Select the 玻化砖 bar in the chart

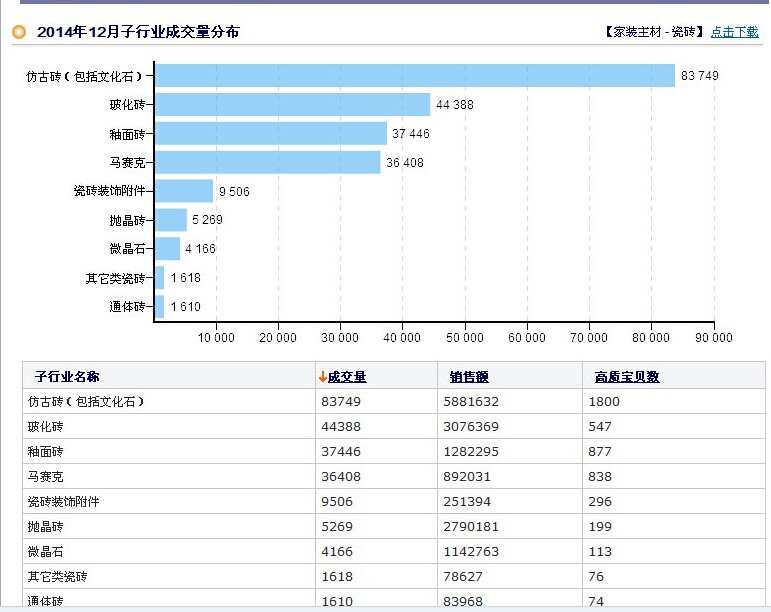tap(292, 105)
